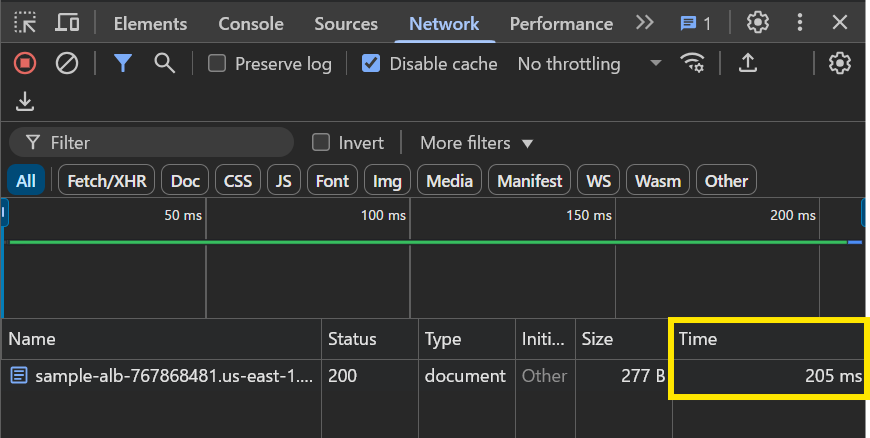Stop recording the network log

(25, 63)
